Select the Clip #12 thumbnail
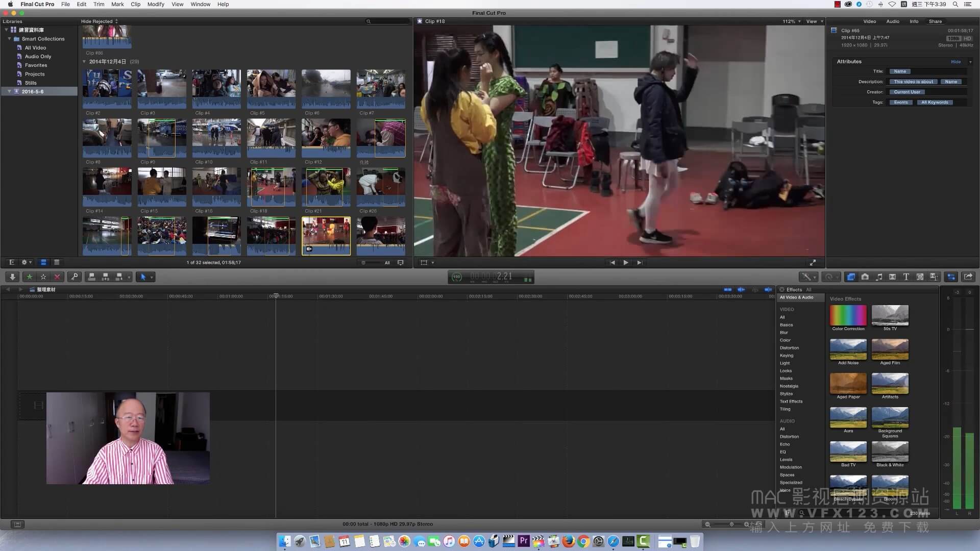Screen dimensions: 980x551 pyautogui.click(x=326, y=138)
